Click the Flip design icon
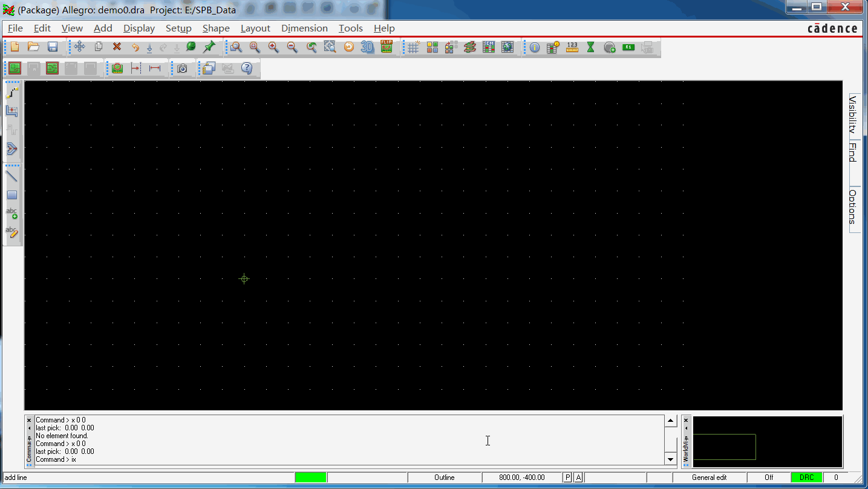The width and height of the screenshot is (868, 489). point(387,47)
